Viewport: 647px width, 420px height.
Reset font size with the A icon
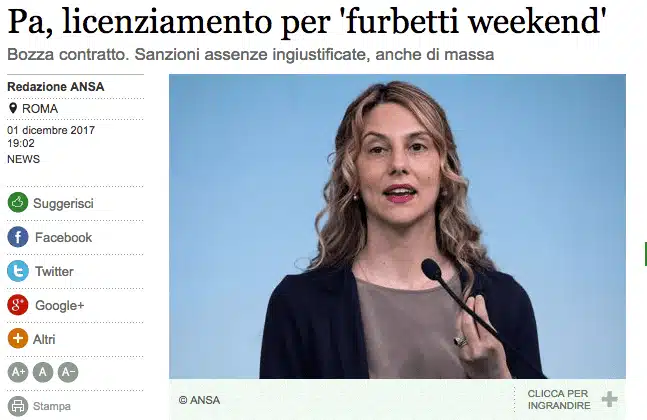pos(43,372)
